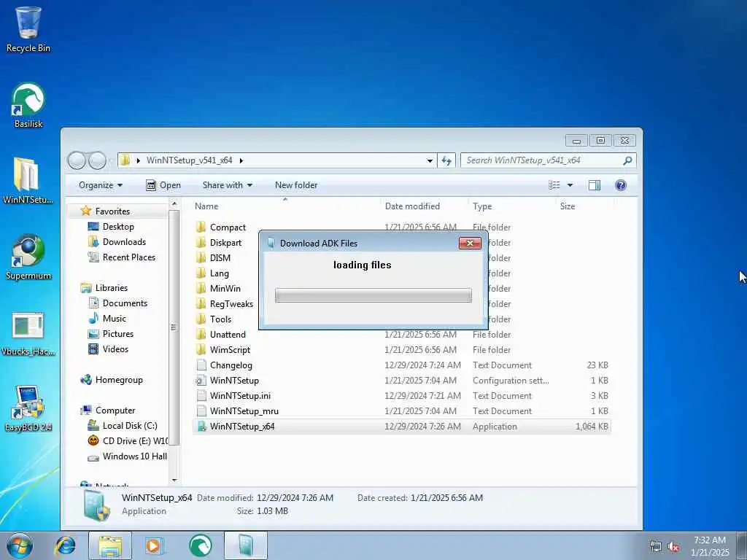
Task: Open Videos library in navigation pane
Action: coord(115,349)
